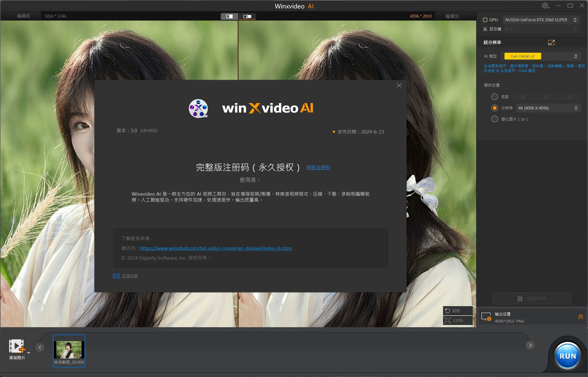Open the winxdvd.com website link
This screenshot has width=588, height=377.
pos(216,248)
